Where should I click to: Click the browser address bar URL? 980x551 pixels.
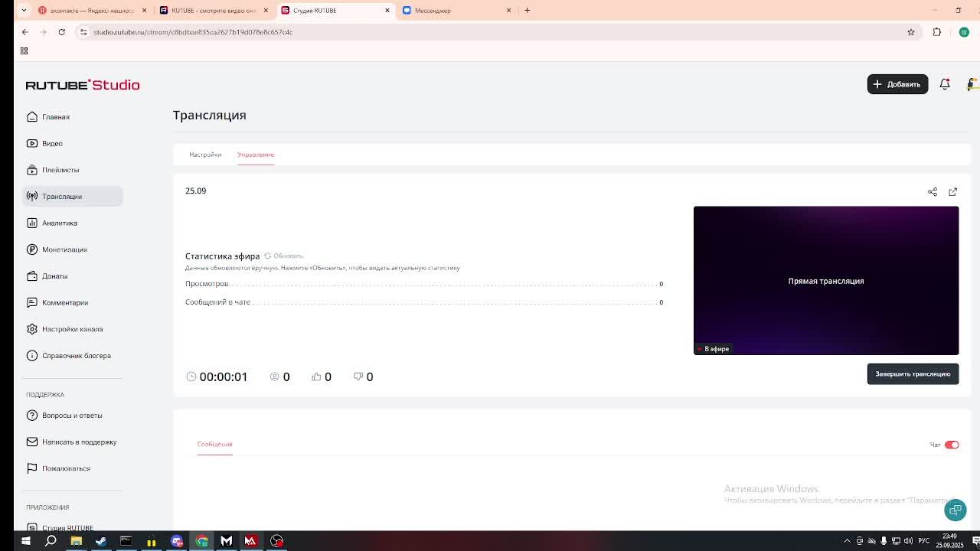point(193,32)
